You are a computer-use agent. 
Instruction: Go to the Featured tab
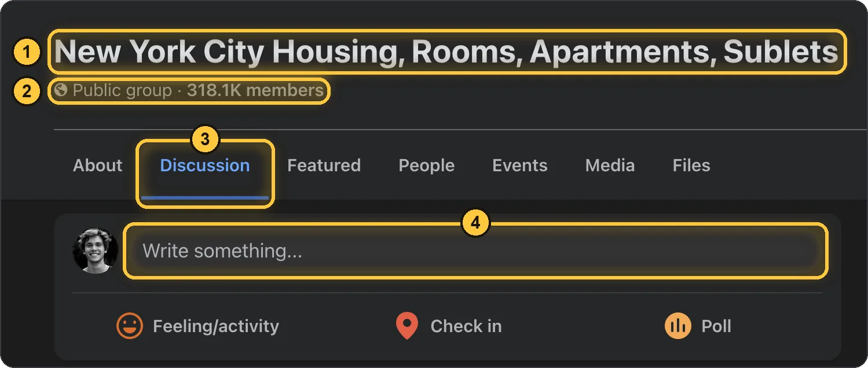(x=324, y=165)
